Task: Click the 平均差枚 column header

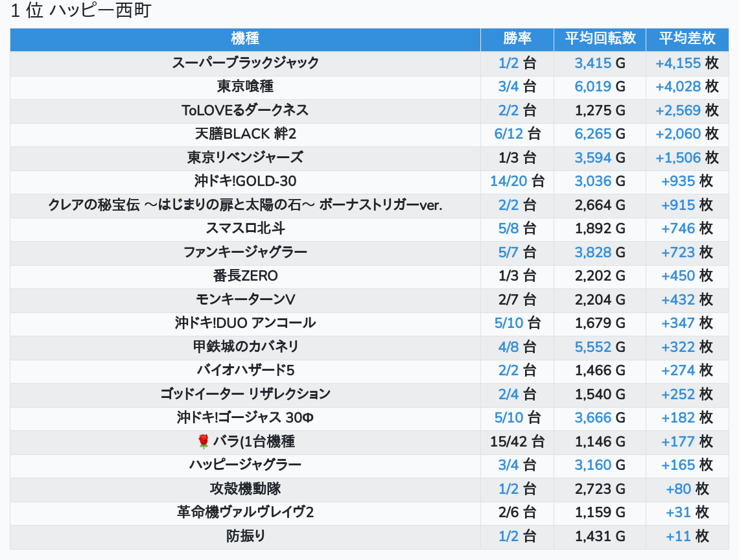Action: point(686,39)
